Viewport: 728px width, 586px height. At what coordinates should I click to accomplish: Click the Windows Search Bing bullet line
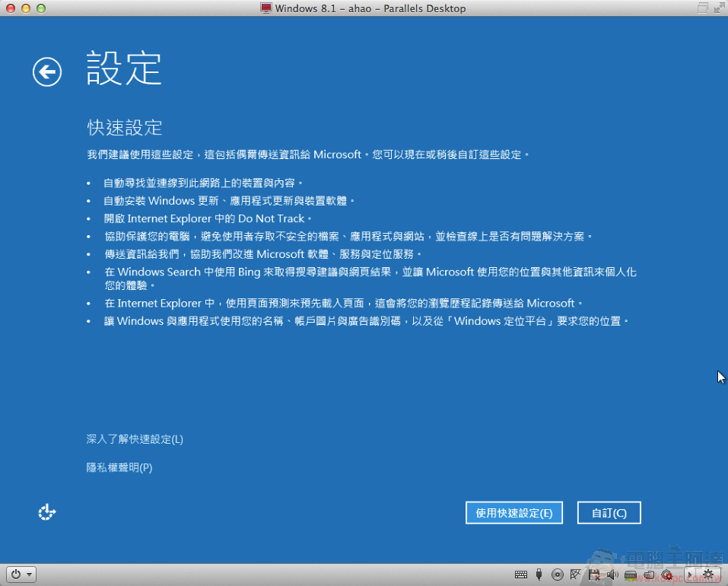370,279
